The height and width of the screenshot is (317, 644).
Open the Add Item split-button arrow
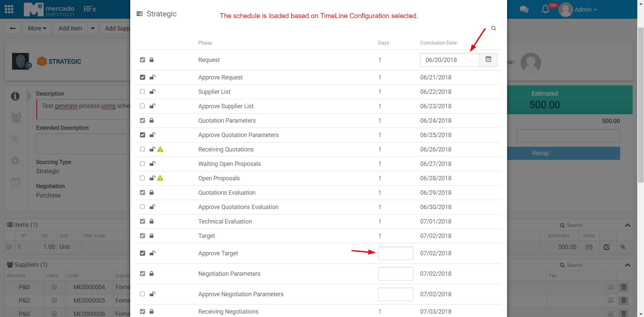tap(93, 28)
